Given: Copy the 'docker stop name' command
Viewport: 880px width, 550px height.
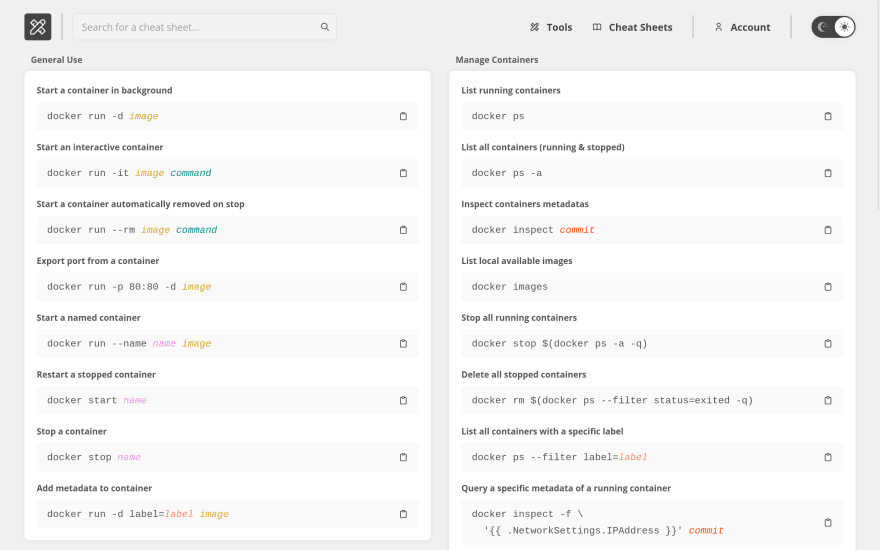Looking at the screenshot, I should coord(403,457).
